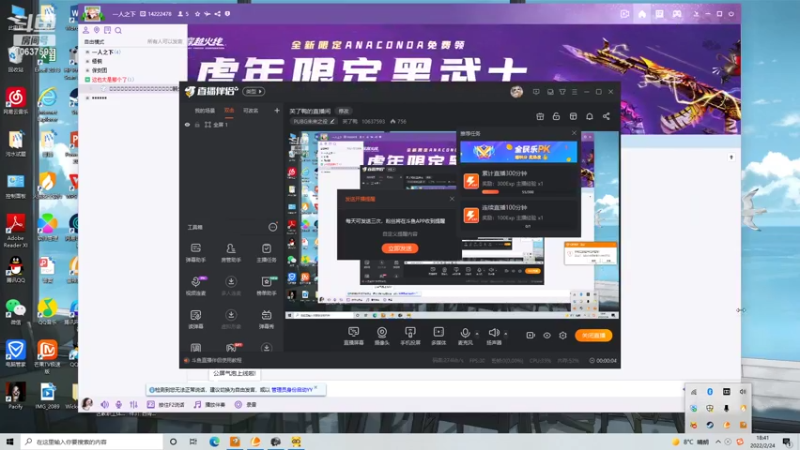The height and width of the screenshot is (450, 800).
Task: Open the mode dropdown pill beside 直播伴侣 logo
Action: point(254,91)
